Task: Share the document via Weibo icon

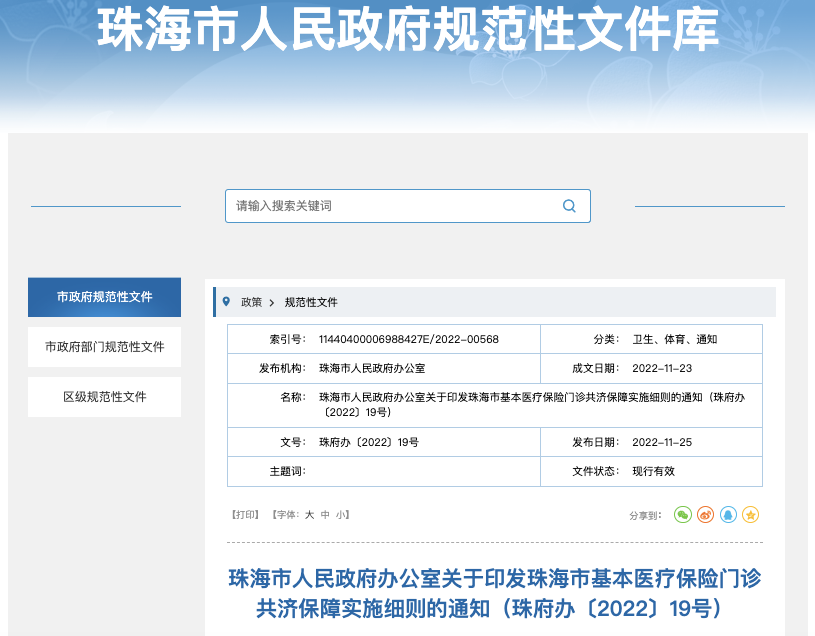Action: [706, 514]
